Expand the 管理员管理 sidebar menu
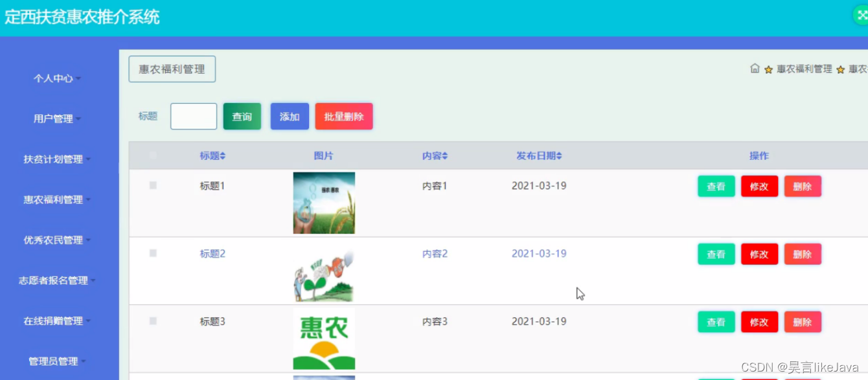The width and height of the screenshot is (868, 380). point(58,361)
